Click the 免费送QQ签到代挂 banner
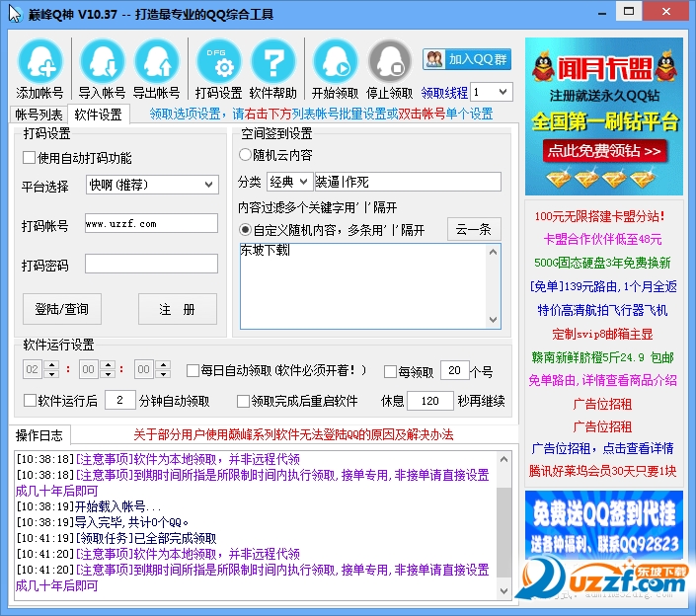The image size is (696, 616). click(603, 523)
